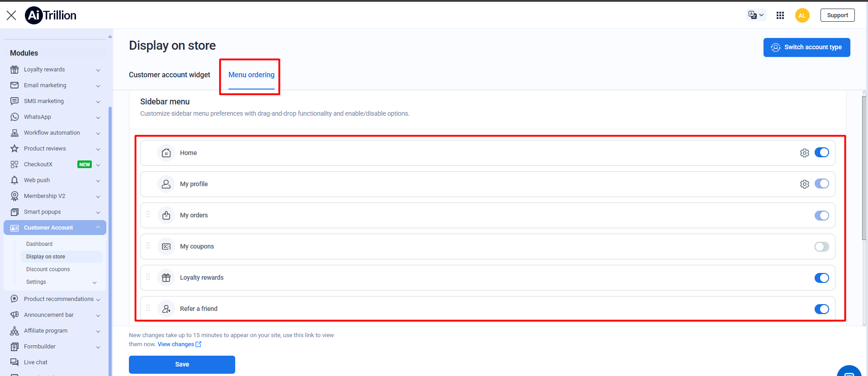Open My profile settings gear
The image size is (868, 376).
click(804, 184)
